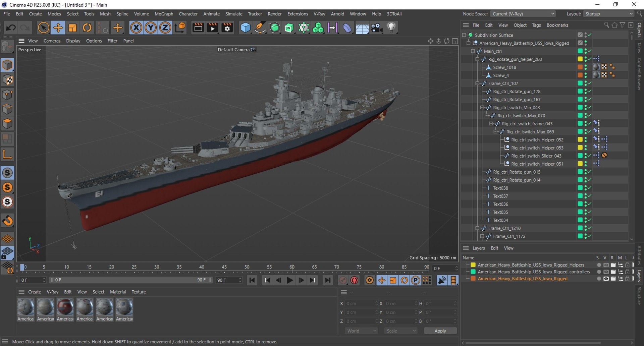Image resolution: width=644 pixels, height=346 pixels.
Task: Click timeline ruler at frame 45
Action: tap(224, 267)
